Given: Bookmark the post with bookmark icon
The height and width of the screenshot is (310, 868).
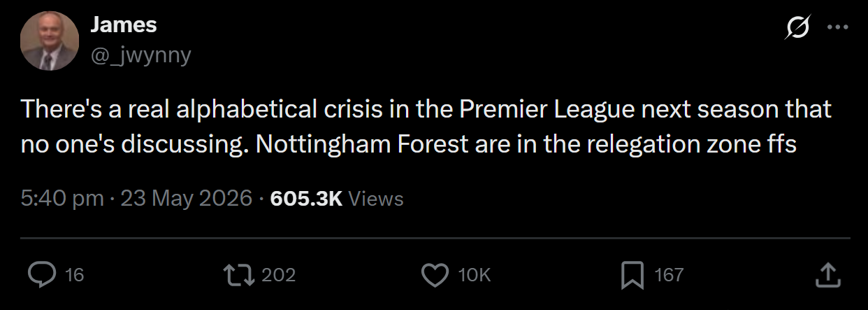Looking at the screenshot, I should [632, 275].
